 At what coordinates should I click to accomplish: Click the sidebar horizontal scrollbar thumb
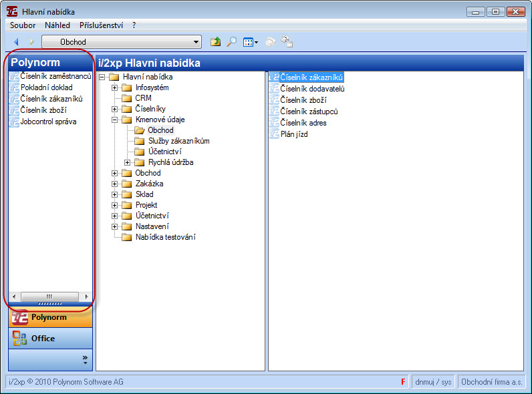tap(49, 297)
